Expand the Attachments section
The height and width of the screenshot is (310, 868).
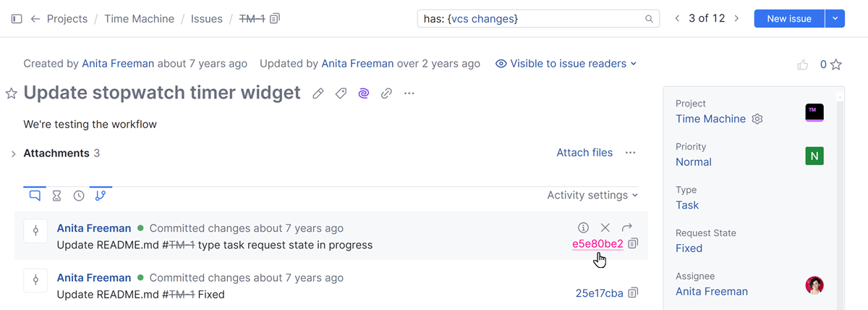[13, 154]
